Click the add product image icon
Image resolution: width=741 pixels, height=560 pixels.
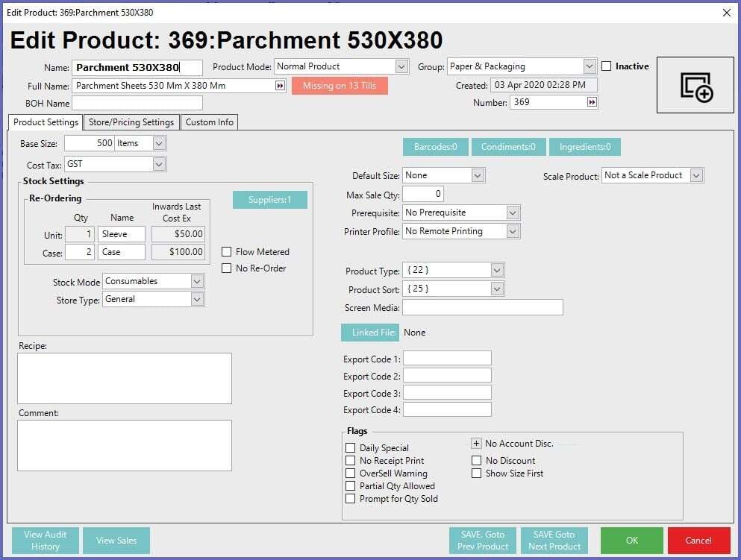tap(696, 86)
